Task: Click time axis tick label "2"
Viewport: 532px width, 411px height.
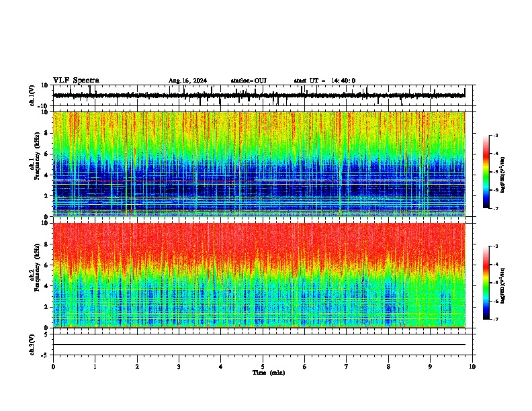Action: (137, 367)
